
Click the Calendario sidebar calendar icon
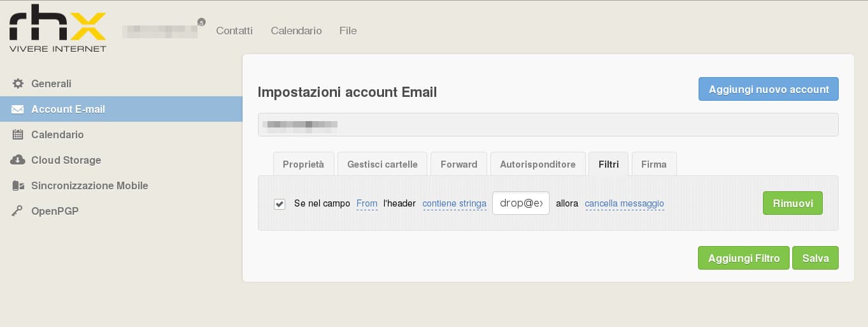[x=18, y=134]
